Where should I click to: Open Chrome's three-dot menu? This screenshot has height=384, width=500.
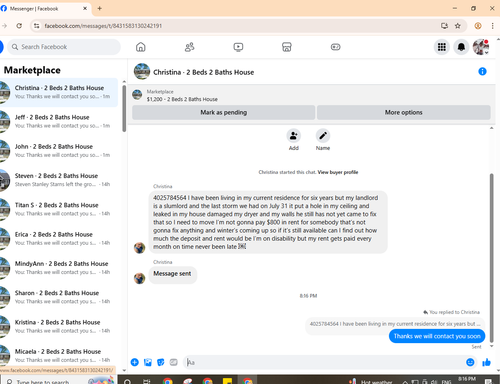click(x=492, y=26)
